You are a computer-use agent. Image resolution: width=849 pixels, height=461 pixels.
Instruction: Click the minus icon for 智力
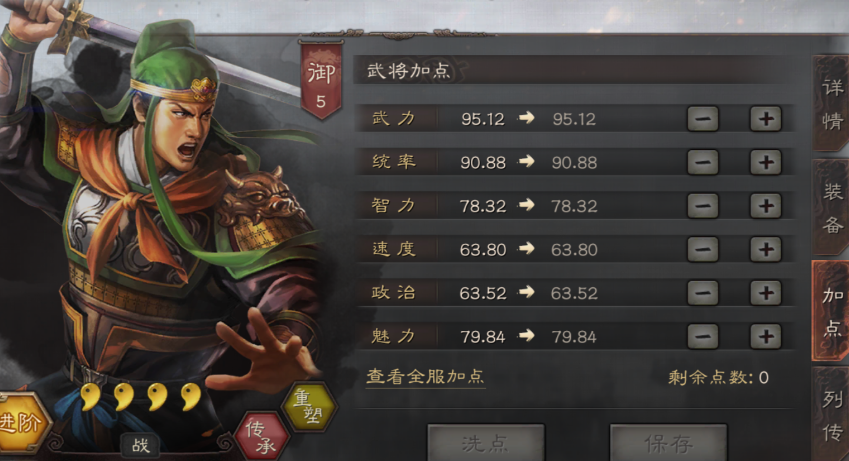(703, 206)
